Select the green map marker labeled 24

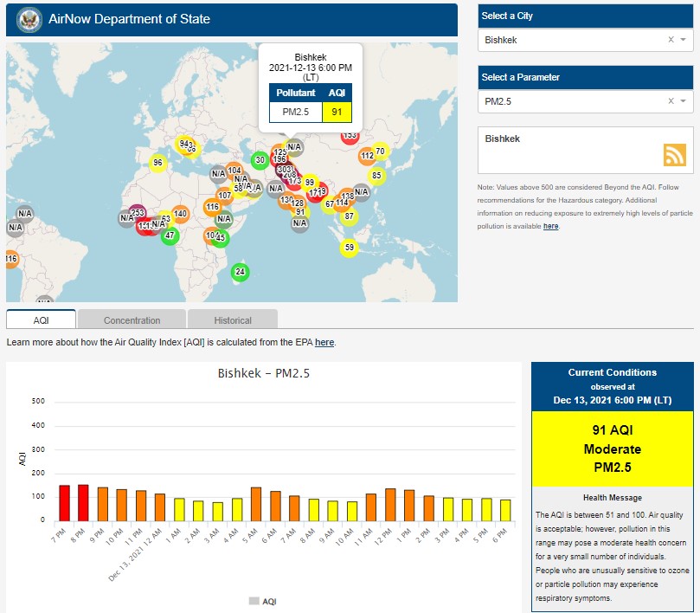241,272
